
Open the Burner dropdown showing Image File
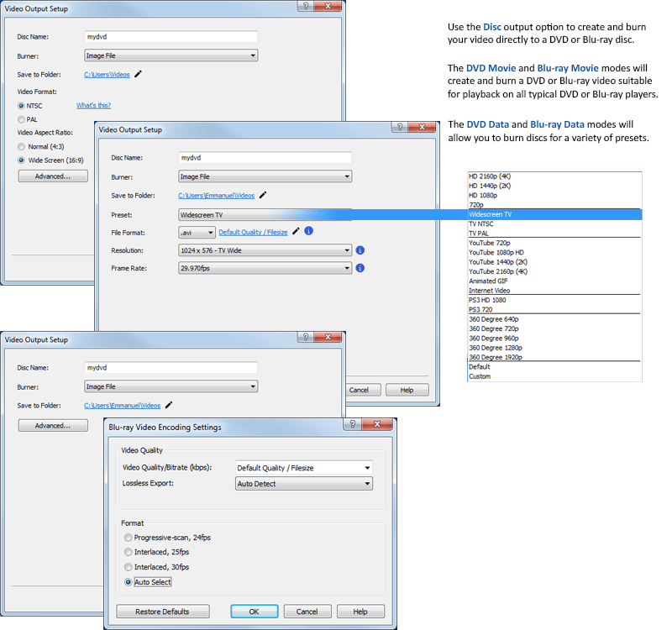click(x=171, y=55)
